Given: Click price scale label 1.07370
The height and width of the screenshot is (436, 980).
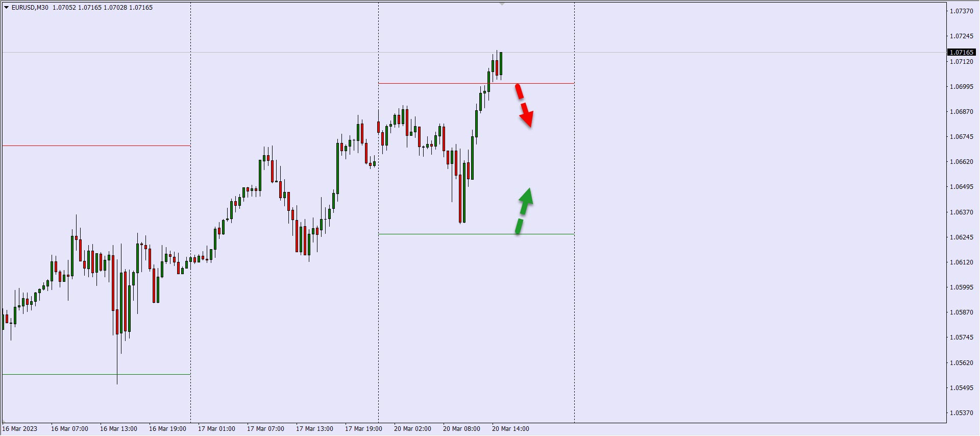Looking at the screenshot, I should tap(961, 11).
